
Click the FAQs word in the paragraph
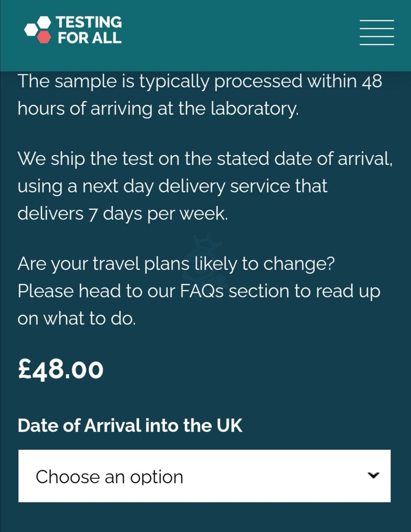(202, 291)
